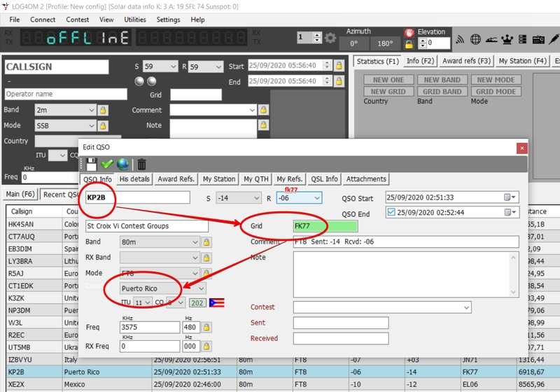Viewport: 560px width, 392px height.
Task: Click the gear icon next to the radio number
Action: [330, 38]
